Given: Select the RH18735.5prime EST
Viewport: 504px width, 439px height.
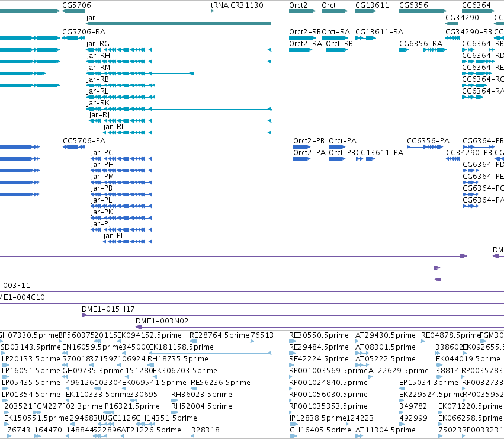Looking at the screenshot, I should click(x=150, y=365).
